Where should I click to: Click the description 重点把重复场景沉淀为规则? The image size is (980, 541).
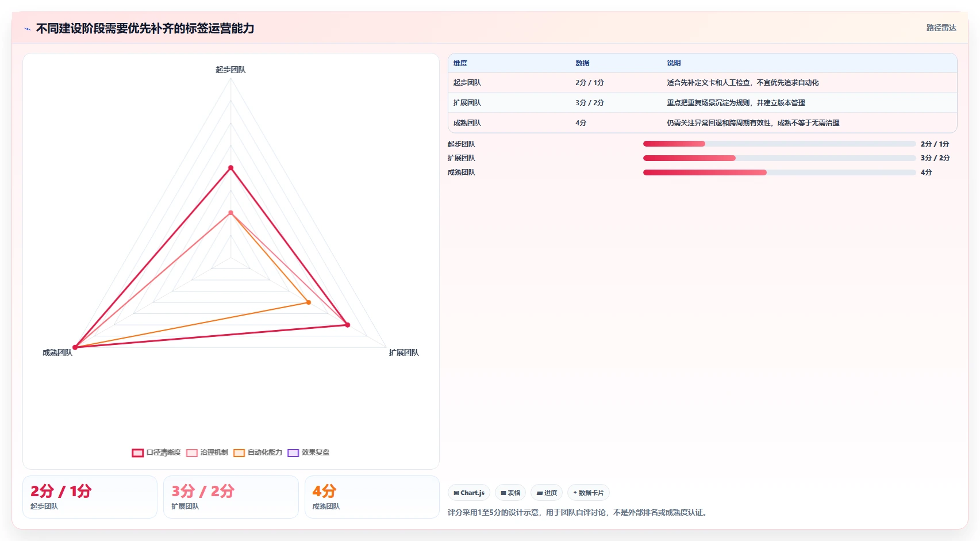coord(736,103)
